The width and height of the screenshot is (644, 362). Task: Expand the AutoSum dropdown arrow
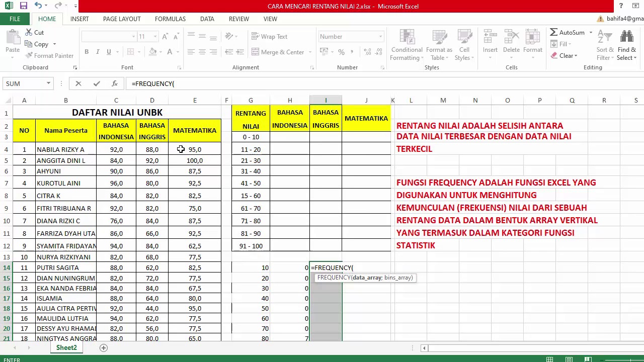pos(591,33)
